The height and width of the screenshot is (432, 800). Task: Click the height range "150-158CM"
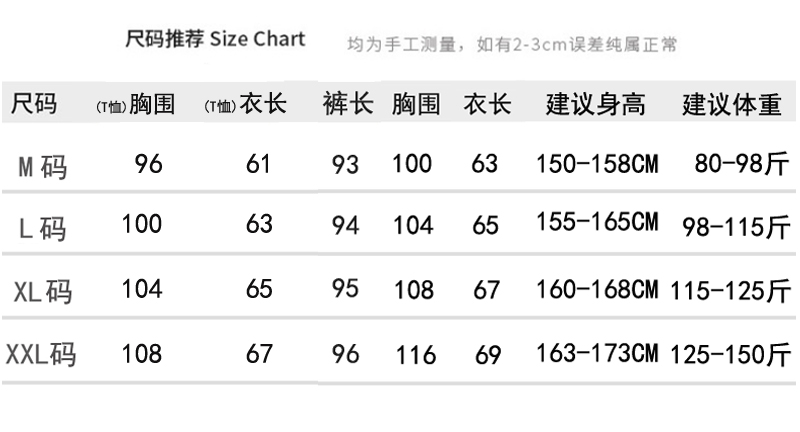pyautogui.click(x=597, y=164)
